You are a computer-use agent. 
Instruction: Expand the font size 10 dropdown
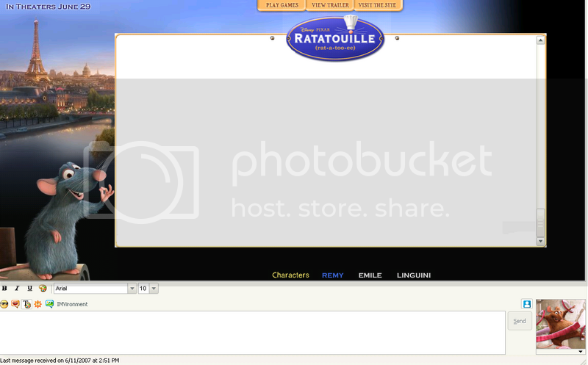(154, 289)
